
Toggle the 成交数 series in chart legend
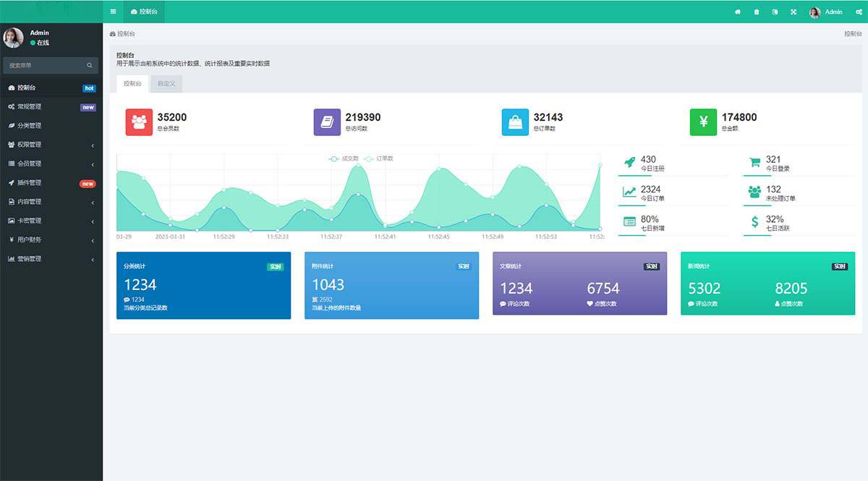(x=344, y=158)
